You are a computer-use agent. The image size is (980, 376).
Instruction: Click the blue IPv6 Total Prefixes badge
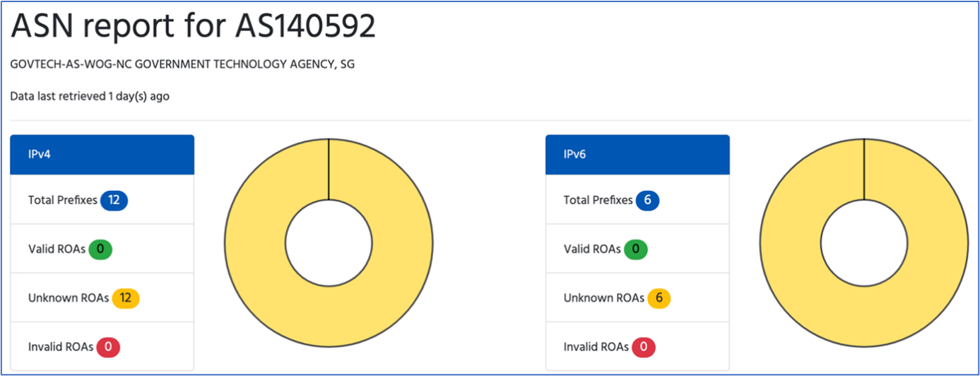click(647, 200)
